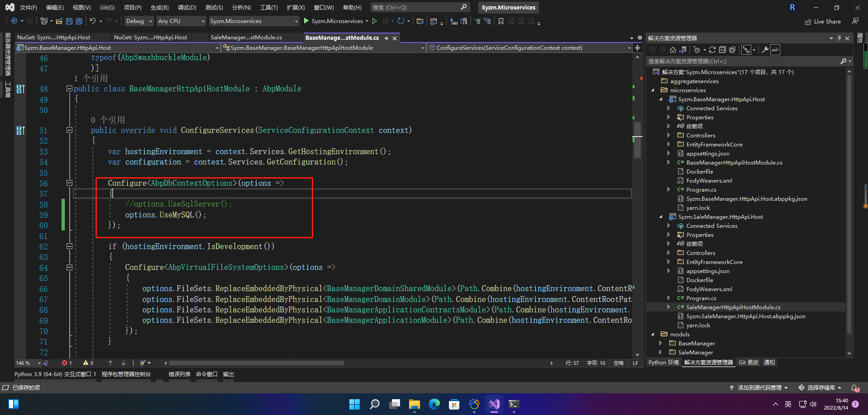Switch to the Python 环境 panel tab

663,363
